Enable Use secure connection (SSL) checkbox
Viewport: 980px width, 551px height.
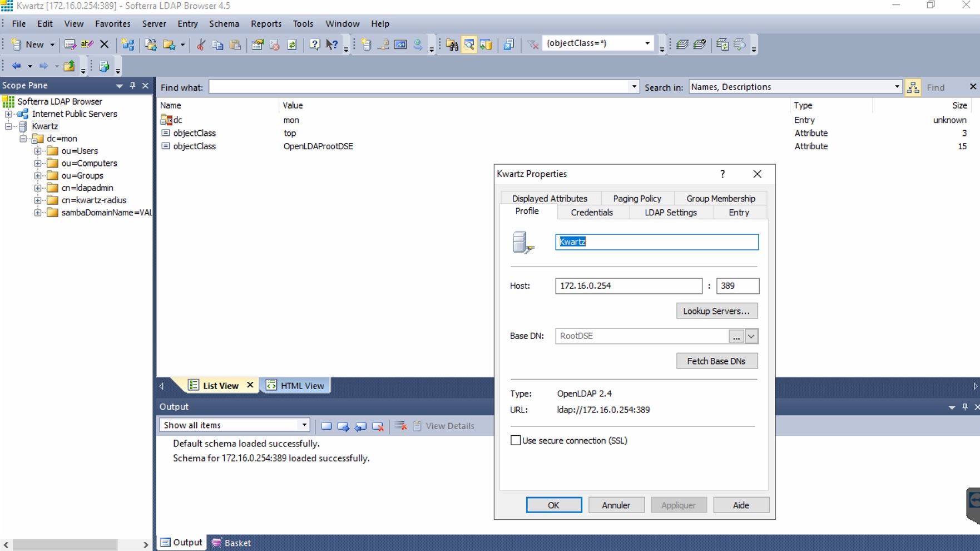516,440
